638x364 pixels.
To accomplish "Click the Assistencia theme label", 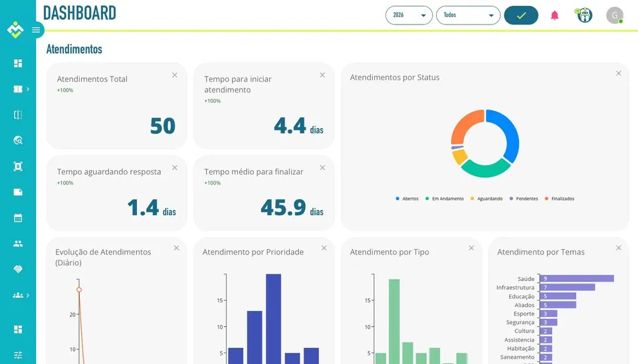I will click(x=519, y=339).
